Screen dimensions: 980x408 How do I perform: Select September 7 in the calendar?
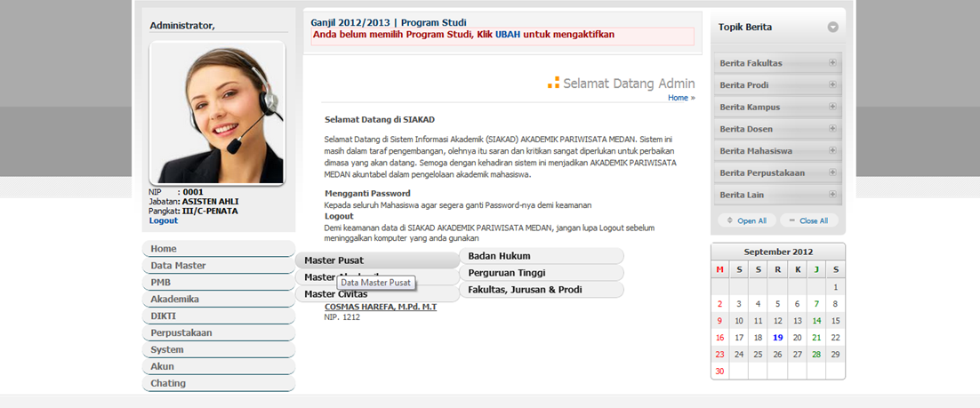[816, 304]
